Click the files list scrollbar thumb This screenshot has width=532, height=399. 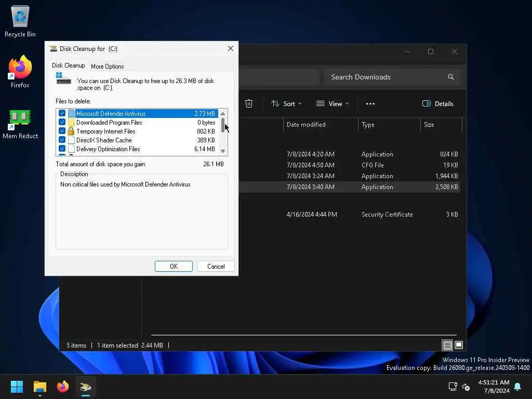(222, 125)
